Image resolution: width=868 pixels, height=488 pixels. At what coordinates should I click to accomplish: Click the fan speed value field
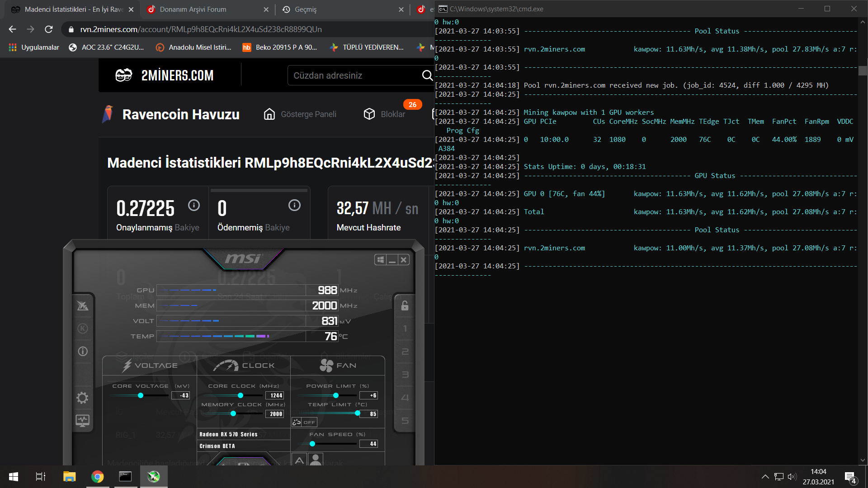pos(368,444)
